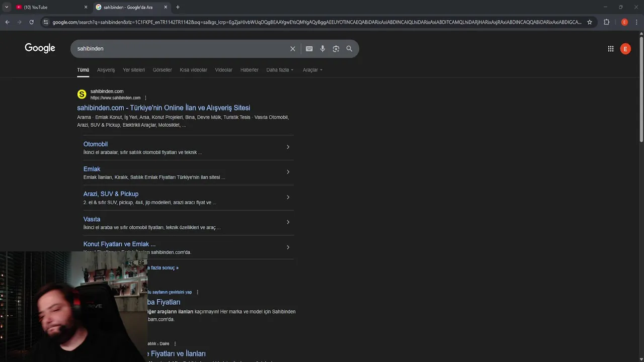Expand the Otomobil sitelink chevron
Viewport: 644px width, 362px height.
click(288, 147)
